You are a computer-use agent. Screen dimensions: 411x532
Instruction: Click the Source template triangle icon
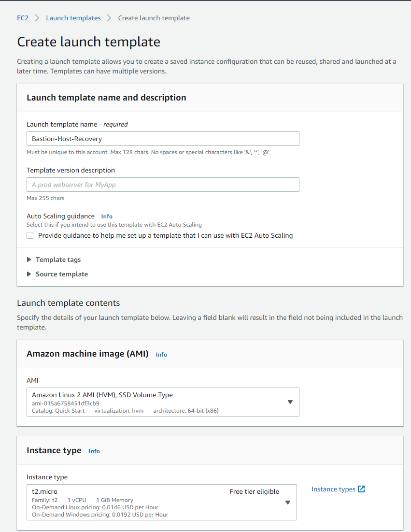[x=29, y=274]
